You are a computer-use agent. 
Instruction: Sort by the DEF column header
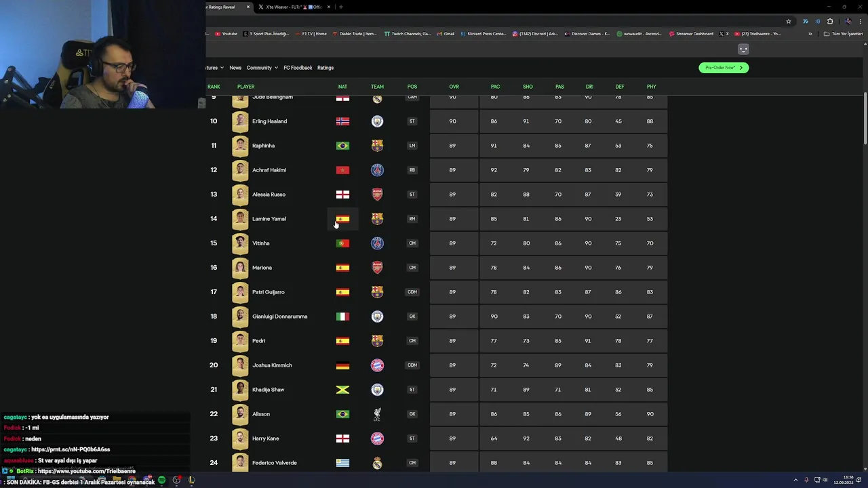[x=620, y=87]
